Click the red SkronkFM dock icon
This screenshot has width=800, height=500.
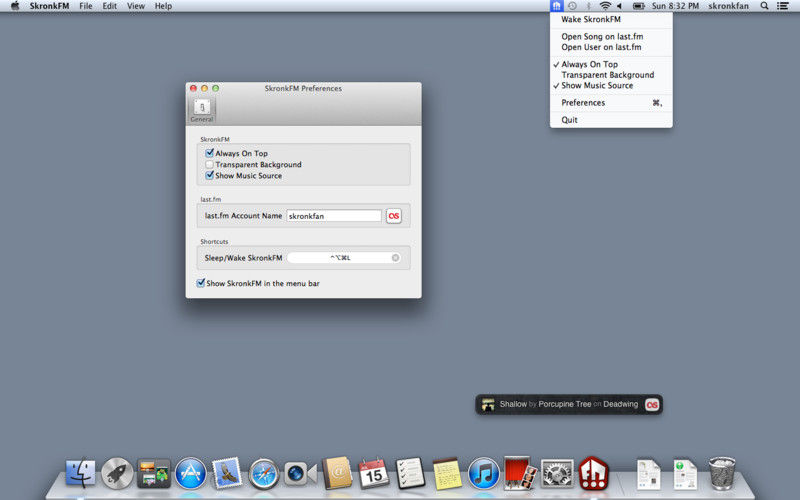[593, 473]
